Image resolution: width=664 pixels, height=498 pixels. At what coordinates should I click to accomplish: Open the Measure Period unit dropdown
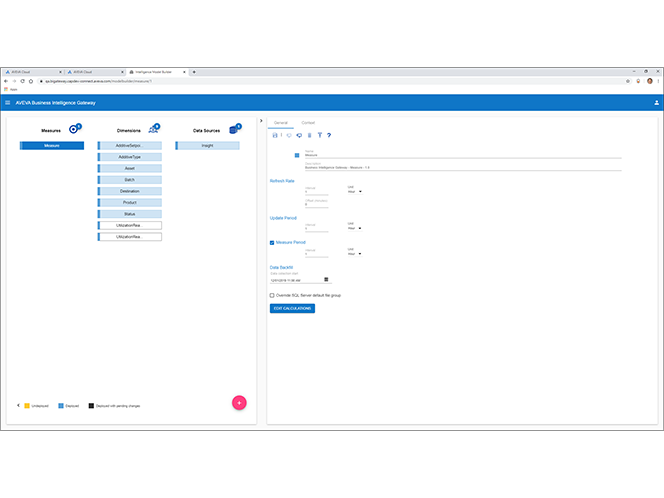point(354,254)
